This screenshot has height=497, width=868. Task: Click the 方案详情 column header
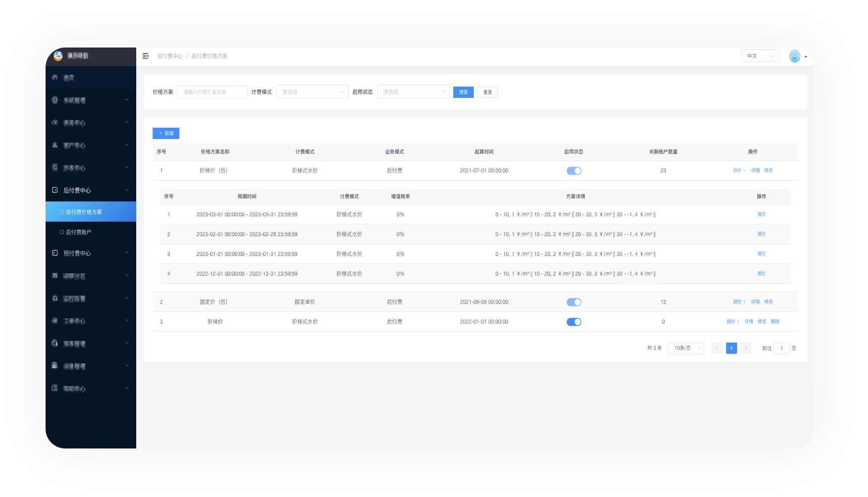click(x=575, y=197)
